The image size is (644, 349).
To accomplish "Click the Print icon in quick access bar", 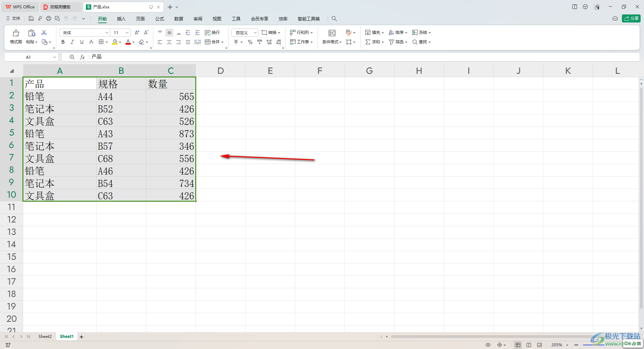I will click(x=49, y=18).
